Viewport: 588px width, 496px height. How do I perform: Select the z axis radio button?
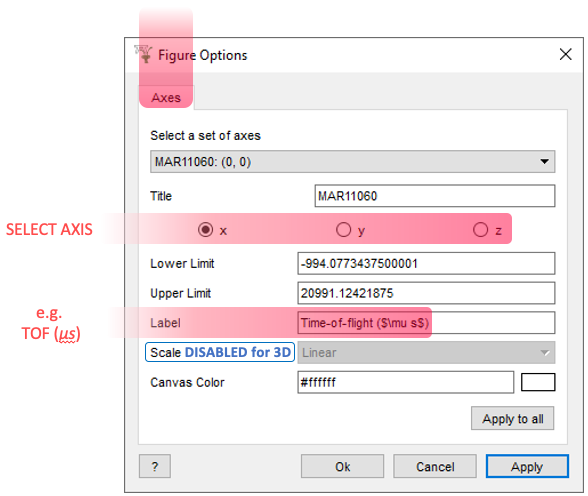coord(480,229)
